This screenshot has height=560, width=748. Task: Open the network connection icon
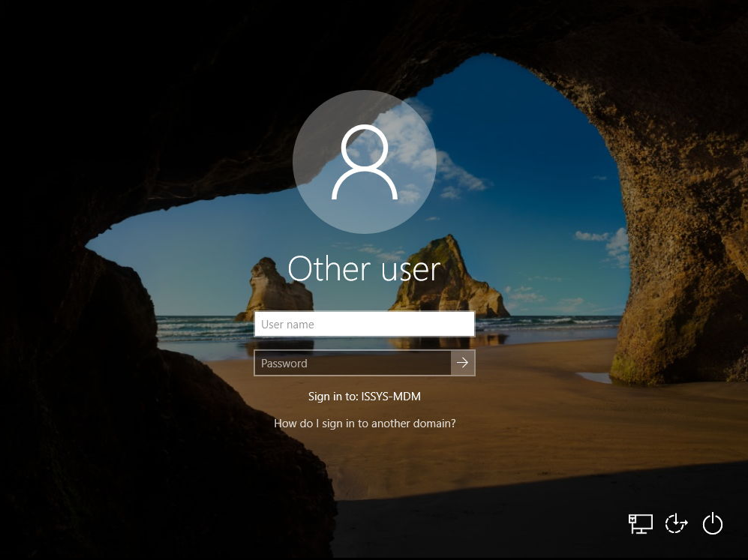point(640,523)
